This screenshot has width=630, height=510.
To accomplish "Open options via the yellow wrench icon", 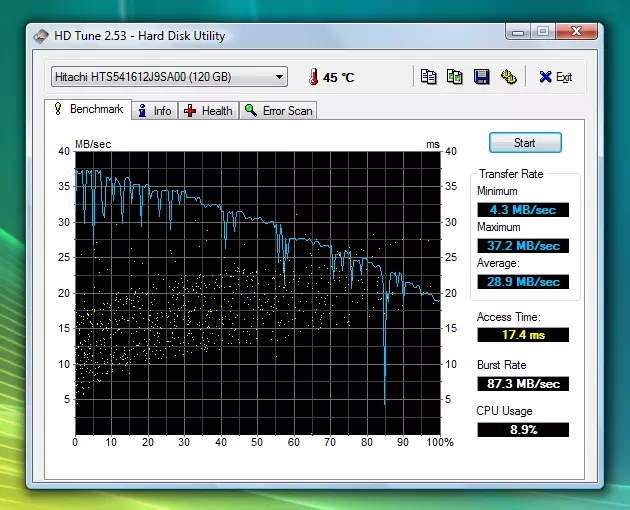I will [x=508, y=76].
